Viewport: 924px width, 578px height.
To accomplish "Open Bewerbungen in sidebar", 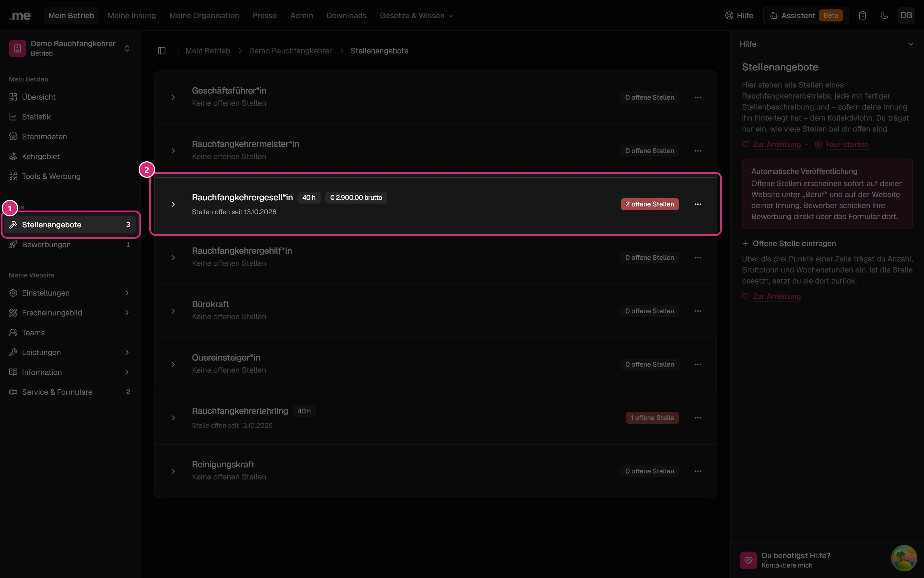I will [x=71, y=244].
